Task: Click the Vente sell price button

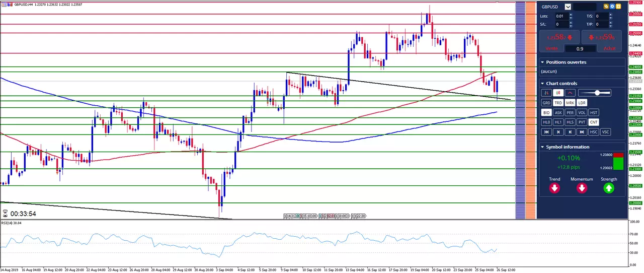Action: coord(559,40)
